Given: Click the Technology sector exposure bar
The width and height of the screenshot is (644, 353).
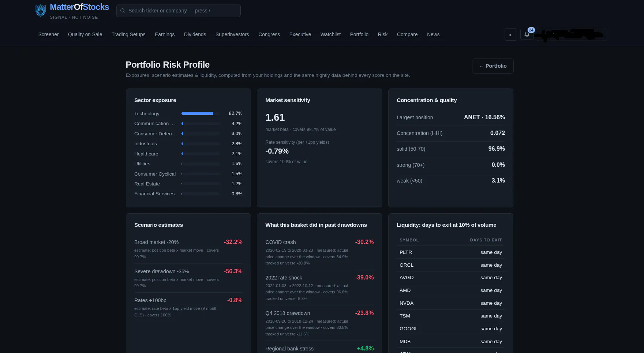Looking at the screenshot, I should (201, 113).
